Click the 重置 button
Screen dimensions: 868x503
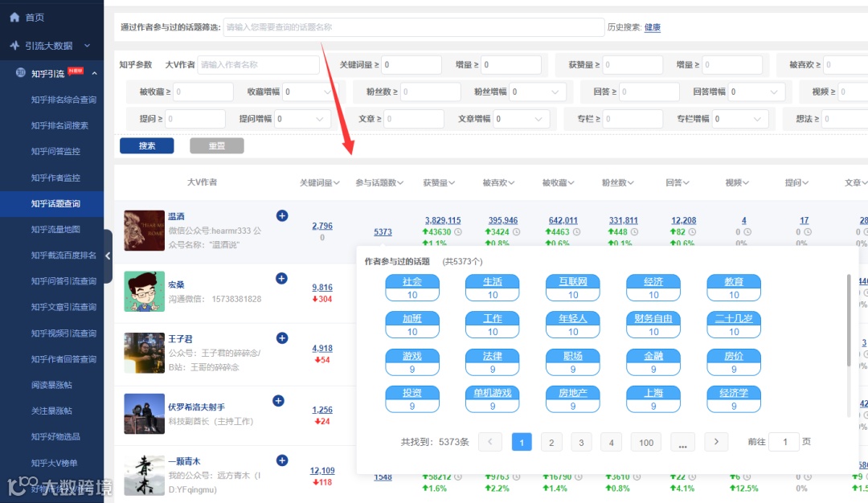[x=216, y=145]
